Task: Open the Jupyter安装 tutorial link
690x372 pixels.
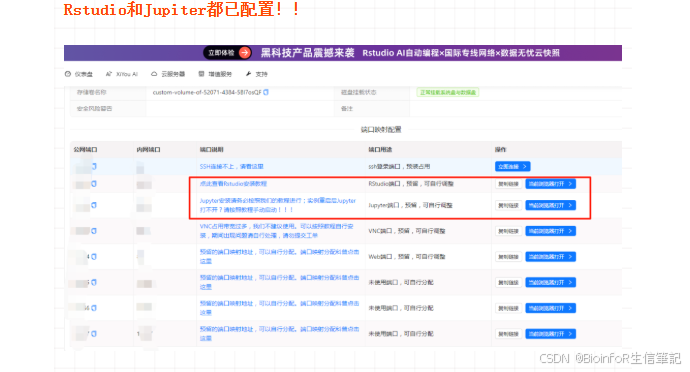Action: coord(278,205)
